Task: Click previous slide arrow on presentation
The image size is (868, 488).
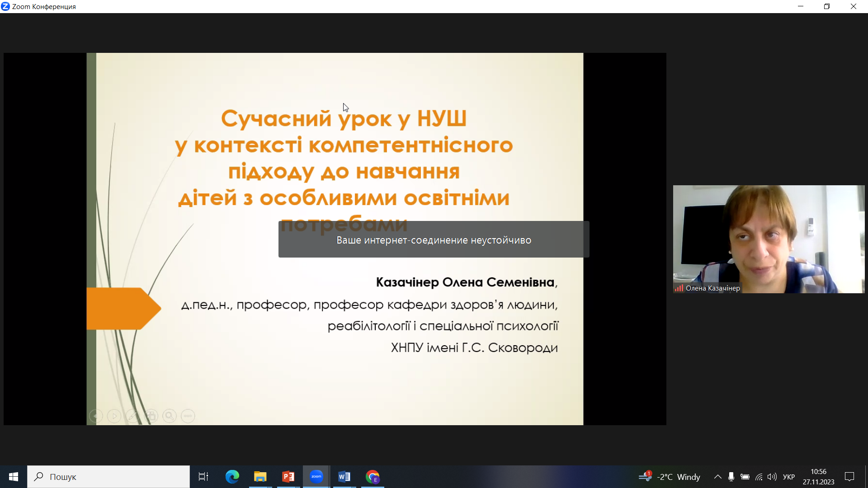Action: [x=96, y=416]
